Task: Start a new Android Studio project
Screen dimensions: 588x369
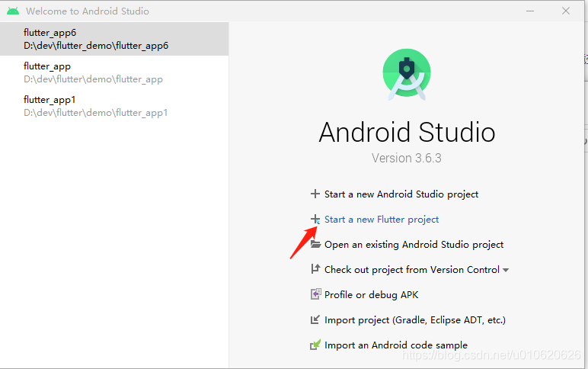Action: click(401, 194)
